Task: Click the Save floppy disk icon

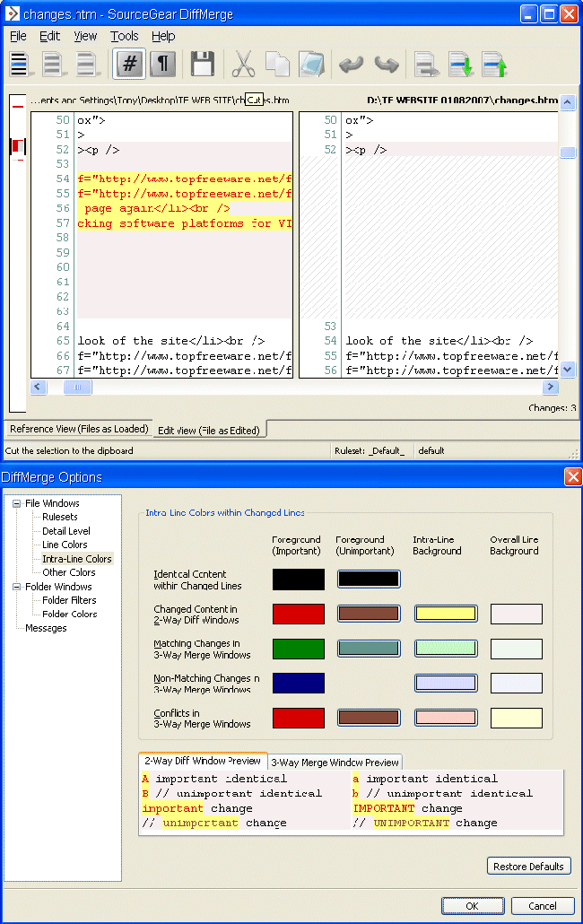Action: point(203,64)
